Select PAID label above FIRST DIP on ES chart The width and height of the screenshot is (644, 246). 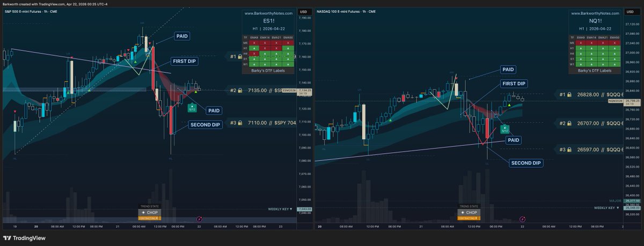click(182, 36)
